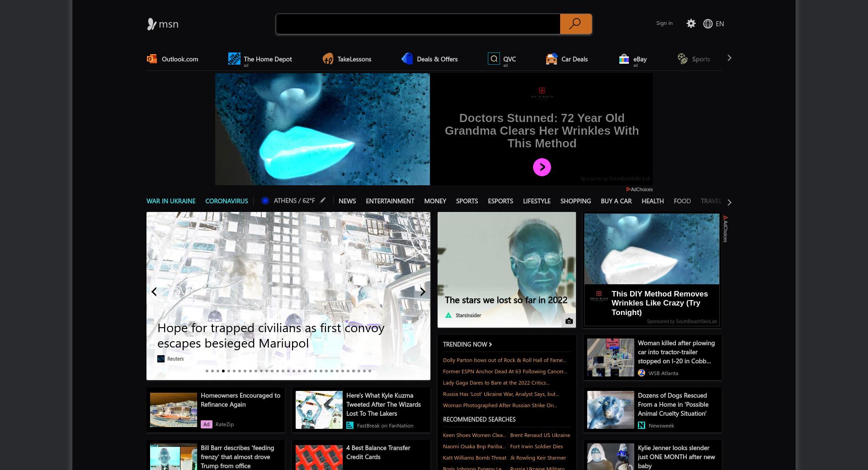868x470 pixels.
Task: Open the HEALTH category
Action: tap(652, 201)
